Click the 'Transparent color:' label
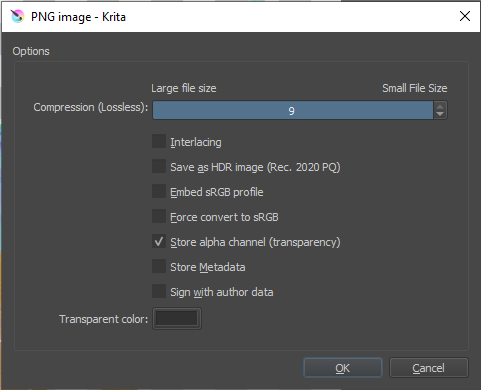 point(104,319)
